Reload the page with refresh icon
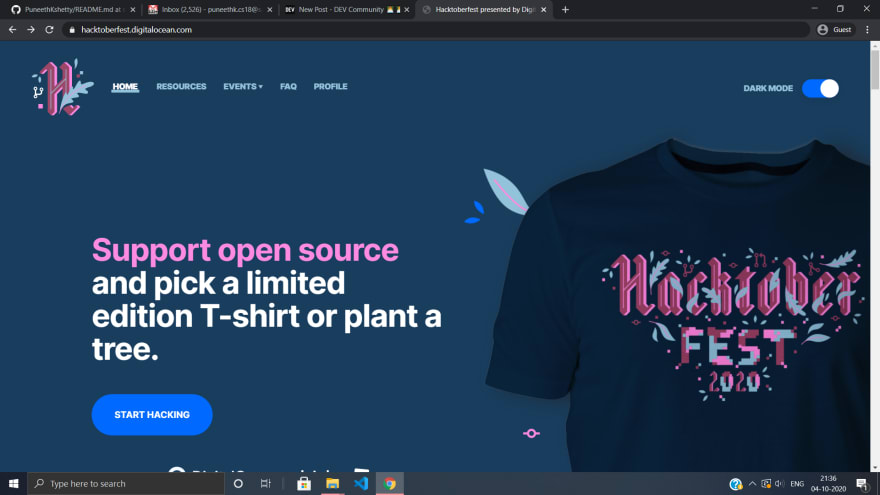Screen dimensions: 880x495 click(x=49, y=30)
